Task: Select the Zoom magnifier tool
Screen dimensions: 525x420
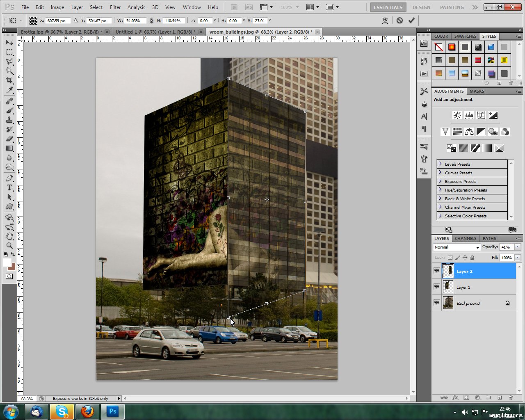Action: (9, 246)
